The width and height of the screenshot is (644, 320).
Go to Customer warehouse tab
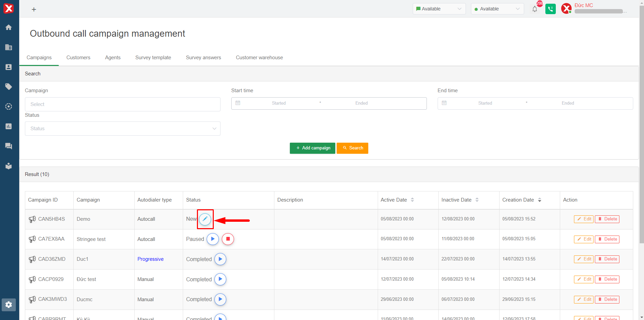click(x=259, y=58)
